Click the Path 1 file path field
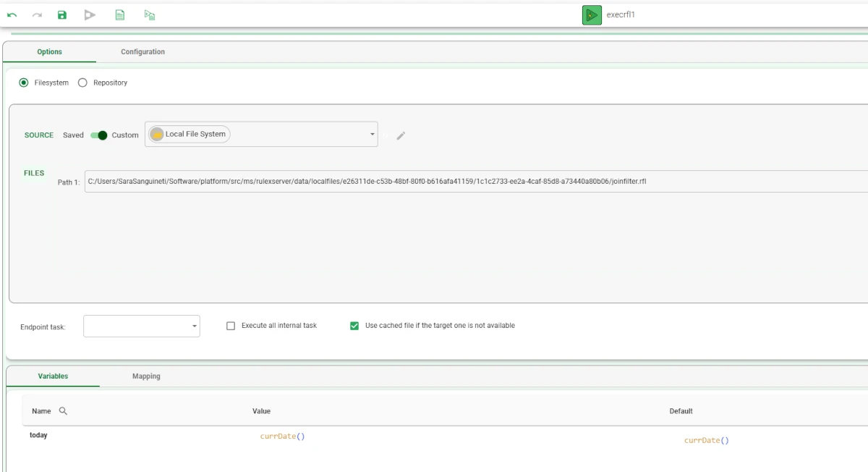Screen dimensions: 868x472 point(476,181)
